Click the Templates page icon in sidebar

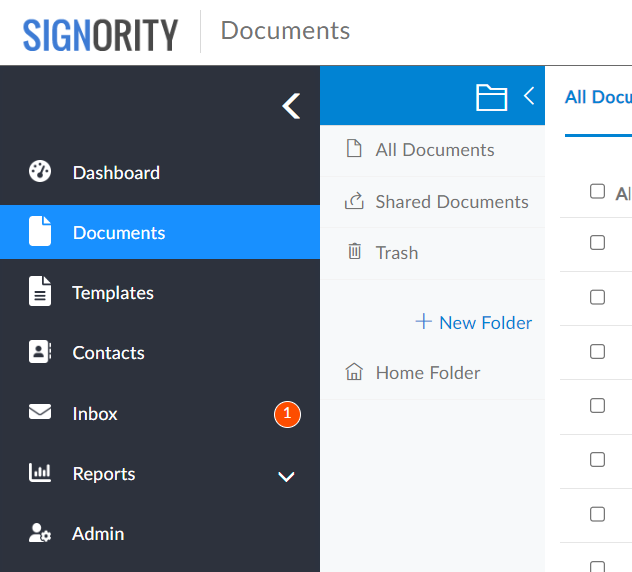40,292
